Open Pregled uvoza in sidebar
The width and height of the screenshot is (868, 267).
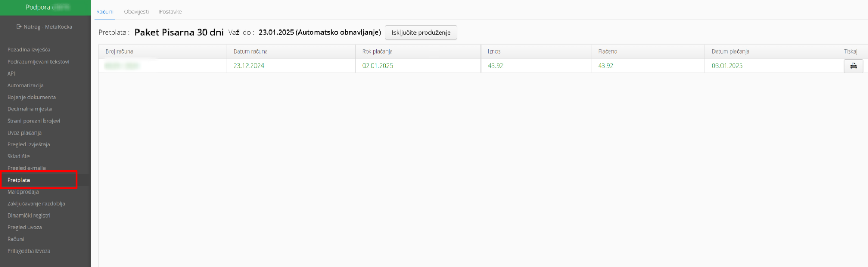click(25, 227)
